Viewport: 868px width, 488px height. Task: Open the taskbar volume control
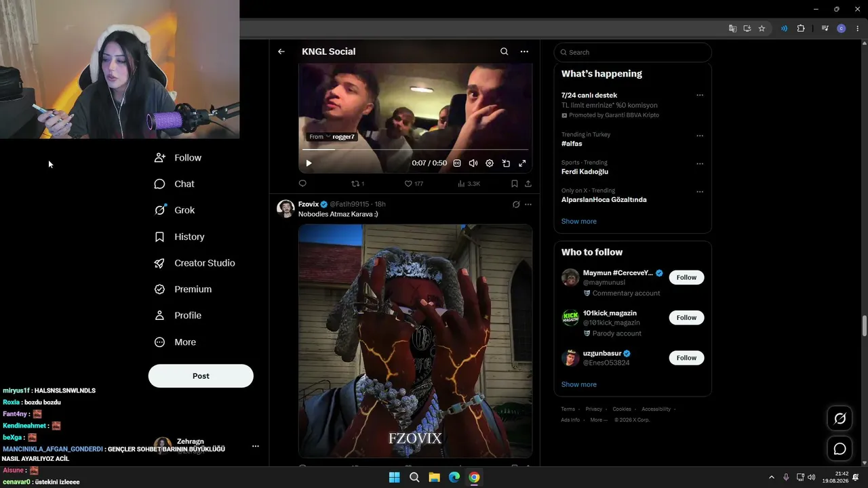[812, 477]
